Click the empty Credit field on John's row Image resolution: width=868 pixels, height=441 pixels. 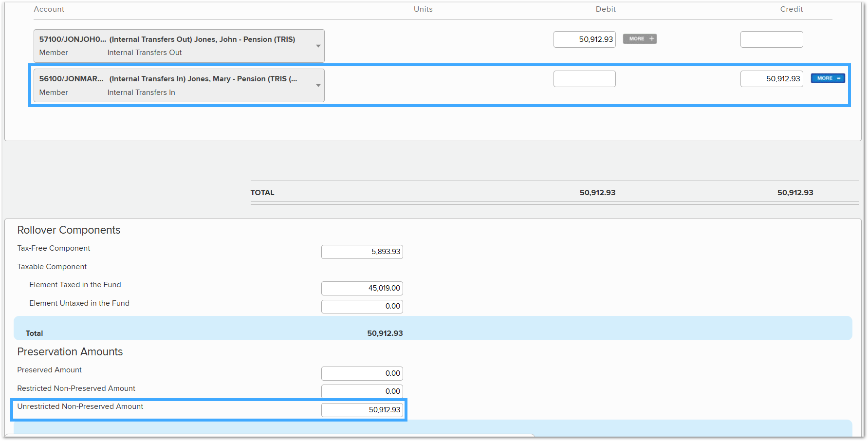[772, 39]
